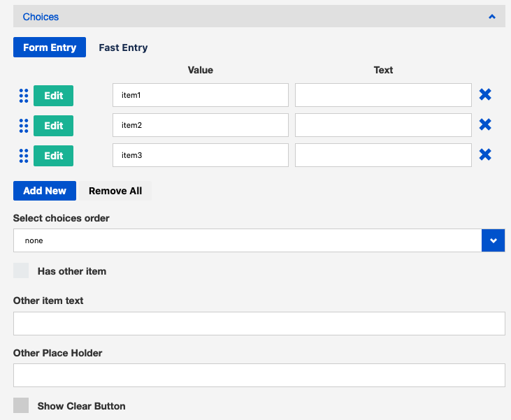Delete the item2 choice row
This screenshot has width=511, height=420.
(485, 125)
